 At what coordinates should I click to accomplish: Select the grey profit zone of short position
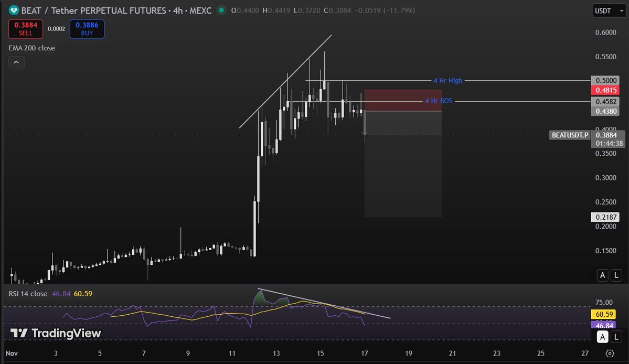pyautogui.click(x=403, y=164)
